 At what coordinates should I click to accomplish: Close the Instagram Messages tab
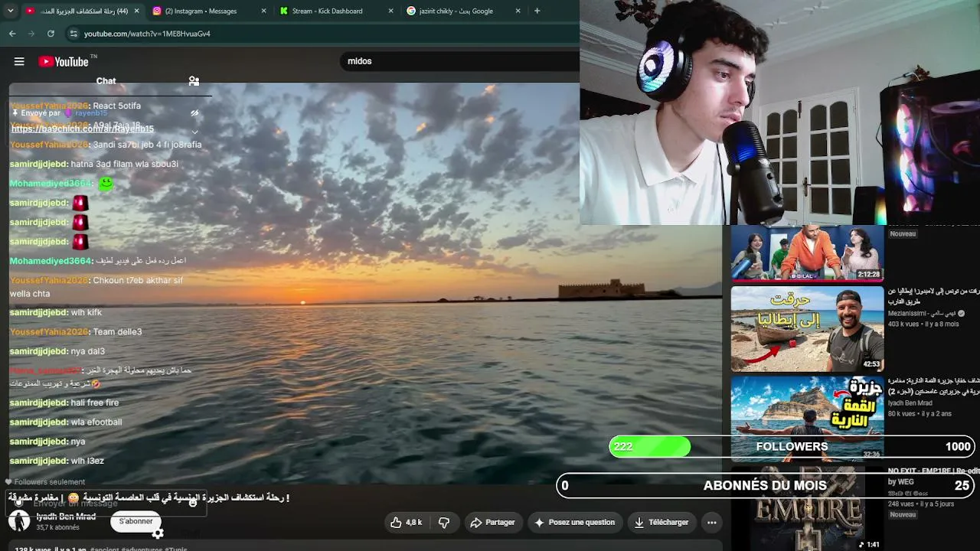(264, 11)
